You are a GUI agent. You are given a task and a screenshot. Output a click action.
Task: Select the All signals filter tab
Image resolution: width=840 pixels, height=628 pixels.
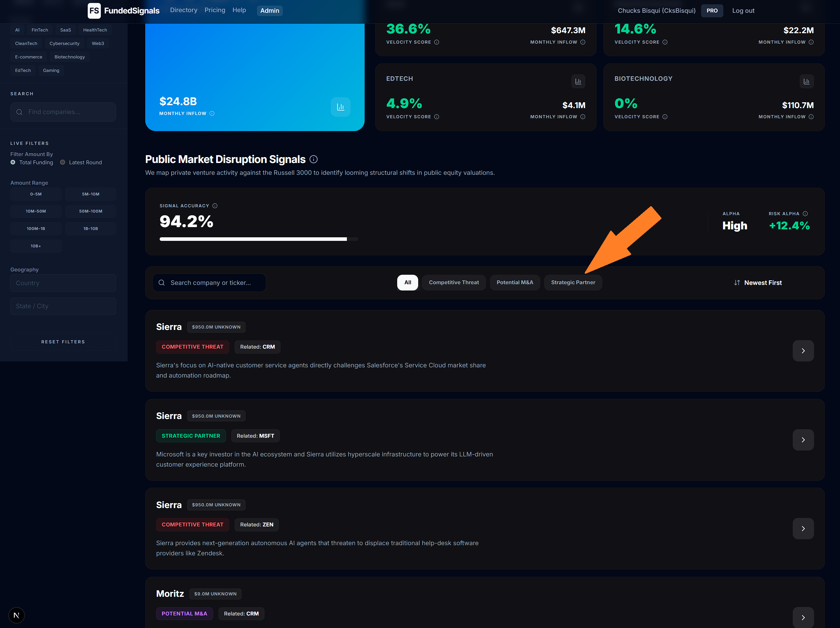tap(407, 282)
